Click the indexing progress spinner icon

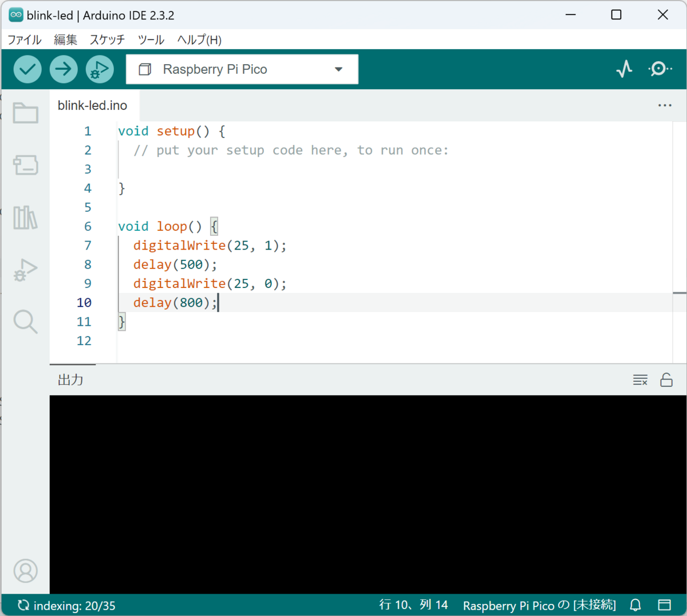pyautogui.click(x=23, y=605)
